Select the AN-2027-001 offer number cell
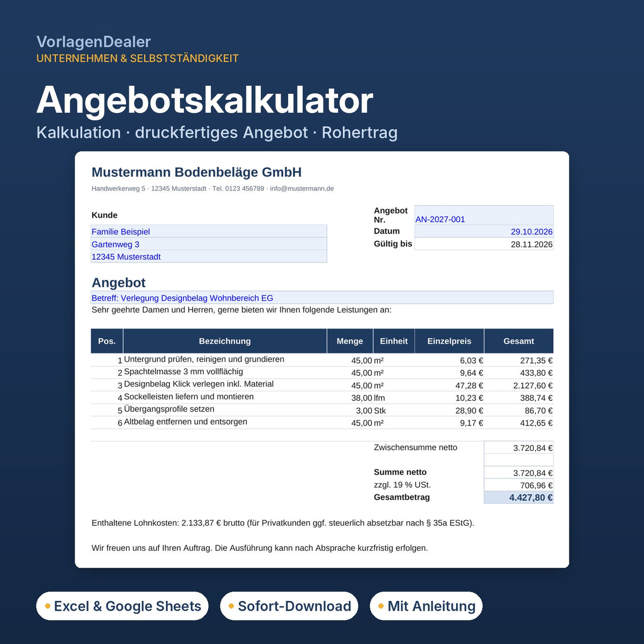 (x=484, y=215)
